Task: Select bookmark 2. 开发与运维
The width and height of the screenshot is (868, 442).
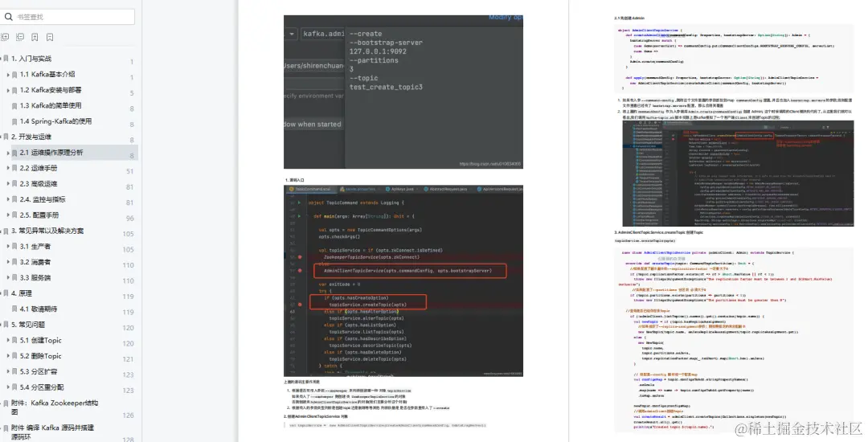Action: point(31,137)
